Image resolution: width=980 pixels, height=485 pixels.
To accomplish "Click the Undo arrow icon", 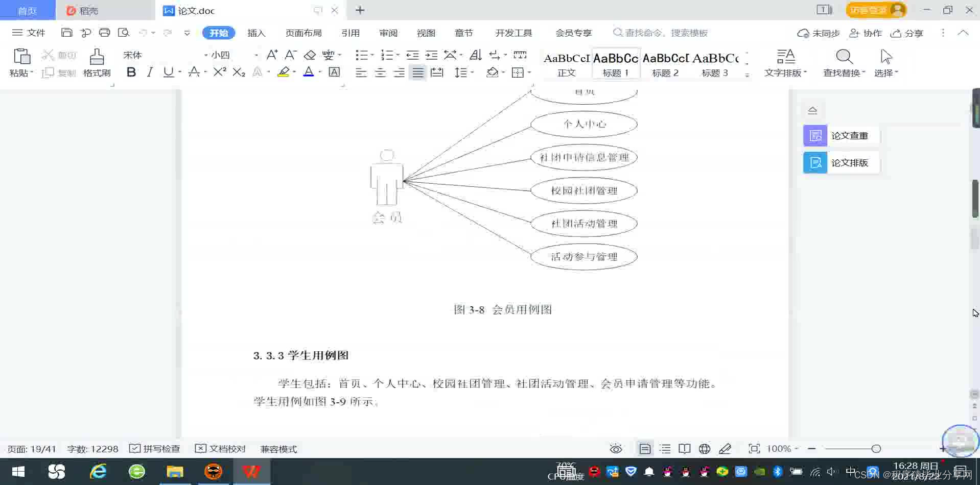I will pos(143,33).
